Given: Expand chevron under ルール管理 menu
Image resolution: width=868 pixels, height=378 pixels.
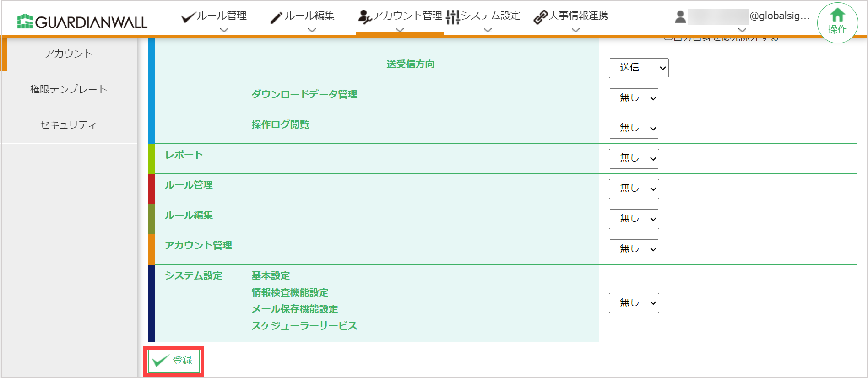Looking at the screenshot, I should coord(224,30).
